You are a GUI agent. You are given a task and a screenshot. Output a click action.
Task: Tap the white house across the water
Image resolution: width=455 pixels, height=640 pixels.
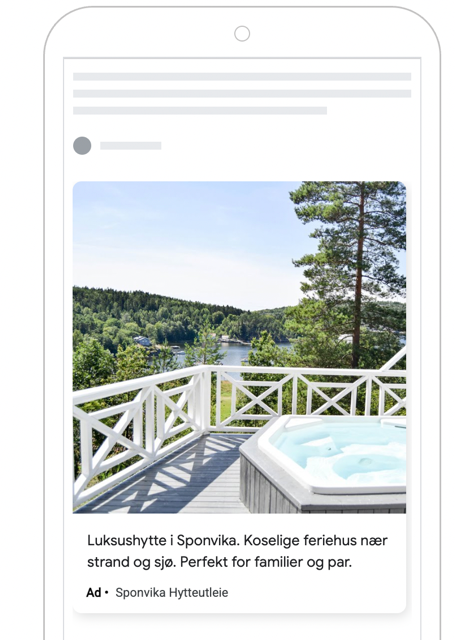coord(142,341)
